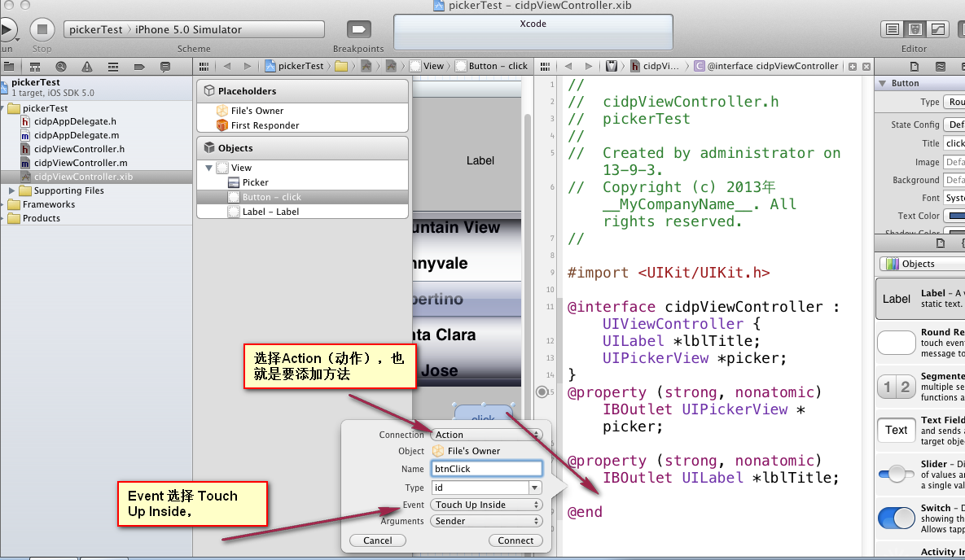Stop the running app
This screenshot has width=965, height=560.
pos(42,29)
